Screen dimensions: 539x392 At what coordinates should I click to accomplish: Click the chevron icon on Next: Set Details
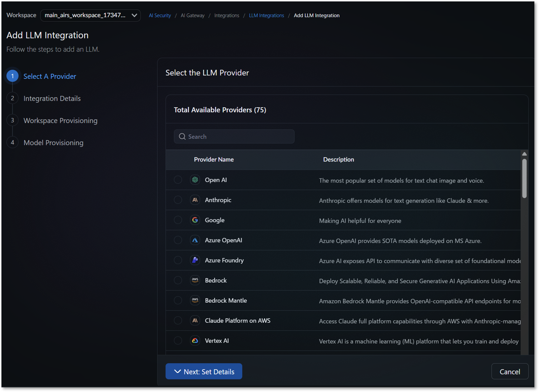[177, 372]
